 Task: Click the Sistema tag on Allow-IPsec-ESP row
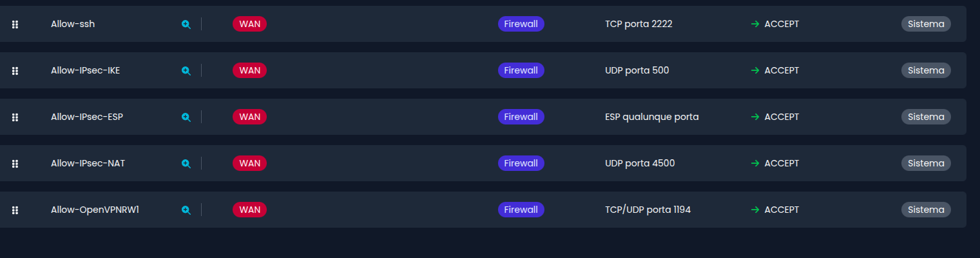tap(925, 117)
